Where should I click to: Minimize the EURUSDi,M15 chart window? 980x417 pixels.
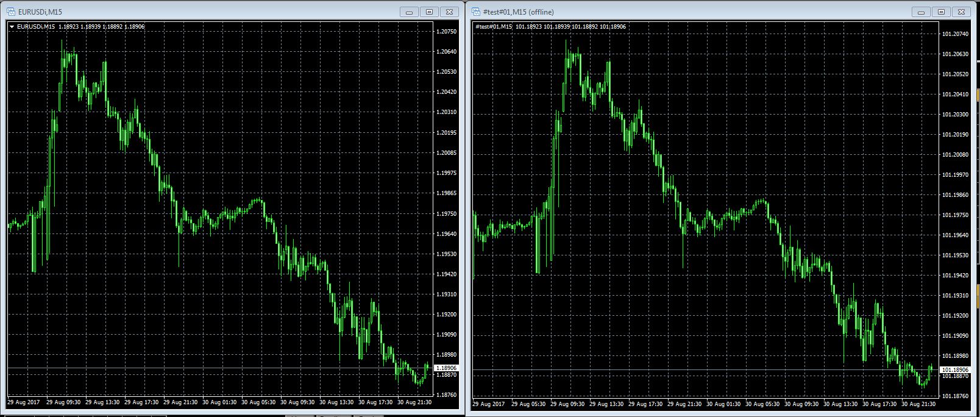tap(409, 12)
